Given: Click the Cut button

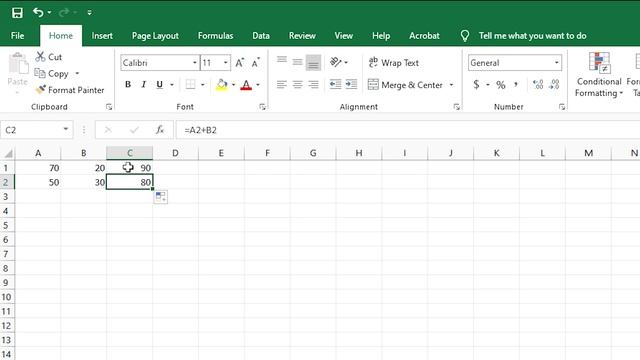Looking at the screenshot, I should (x=49, y=57).
